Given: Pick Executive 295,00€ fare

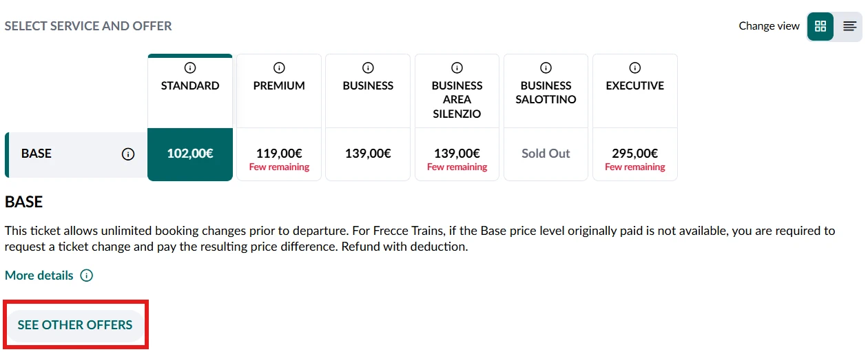Looking at the screenshot, I should coord(635,154).
